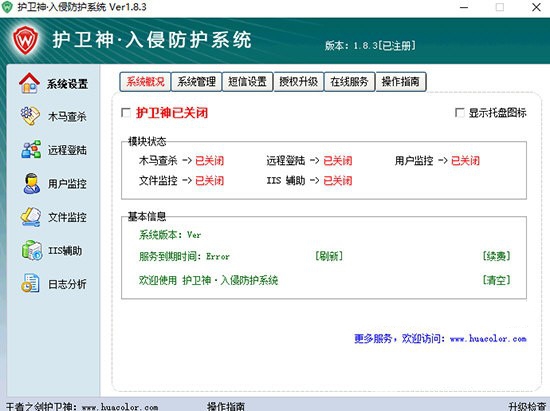550x411 pixels.
Task: Enable the 护卫神已关闭 checkbox
Action: tap(126, 113)
